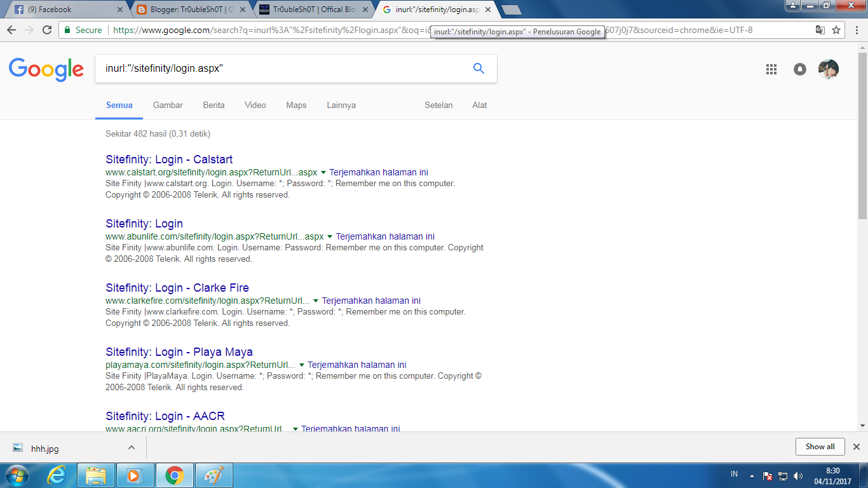Screen dimensions: 868x488
Task: Click the Action Center flag tray icon
Action: (x=768, y=476)
